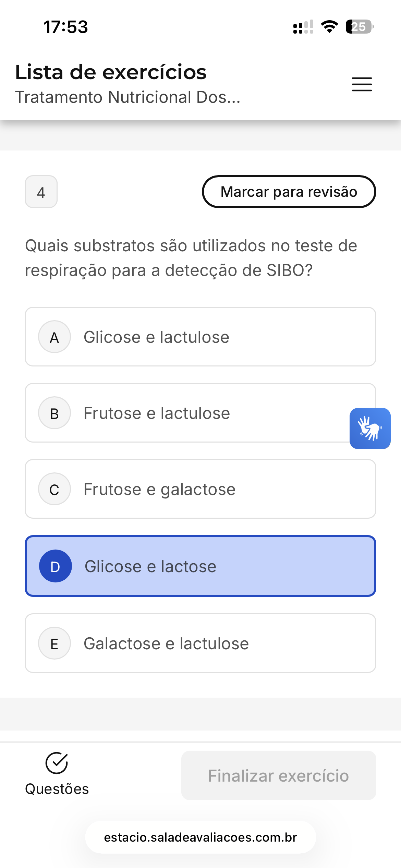Select radio circle A

(54, 337)
